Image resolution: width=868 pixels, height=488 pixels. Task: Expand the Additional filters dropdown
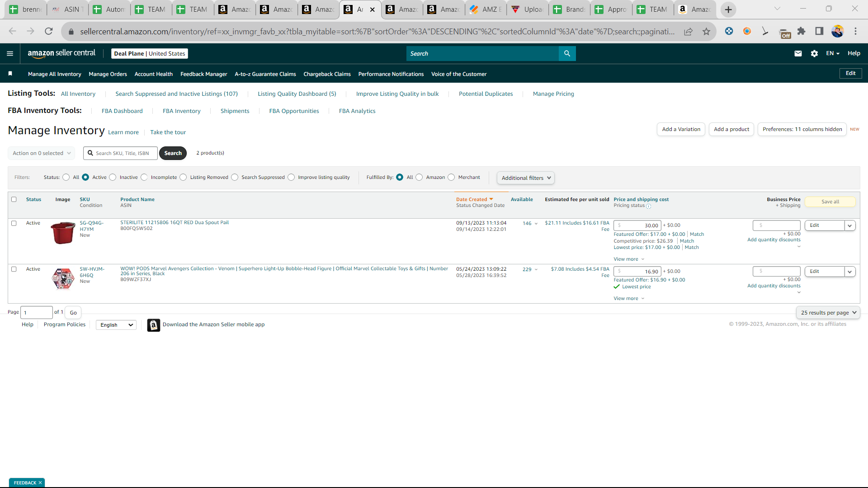(x=526, y=178)
